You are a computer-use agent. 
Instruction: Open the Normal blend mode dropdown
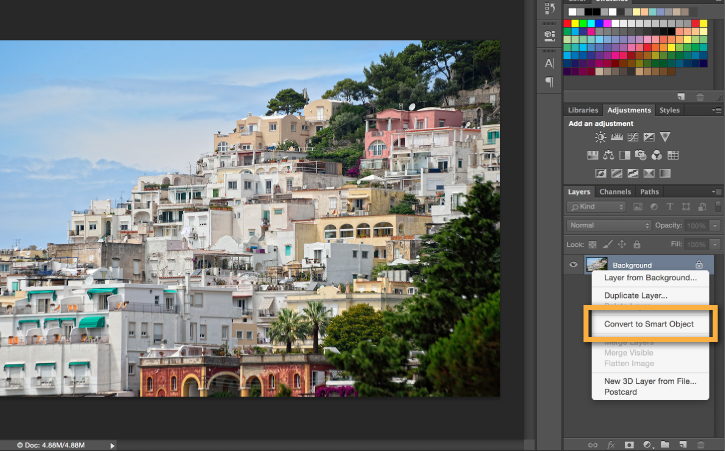608,225
